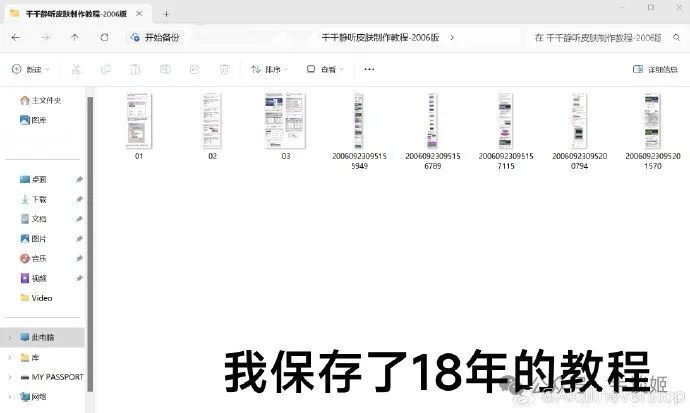Expand the 库 Libraries tree node
Viewport: 690px width, 413px height.
pos(10,358)
